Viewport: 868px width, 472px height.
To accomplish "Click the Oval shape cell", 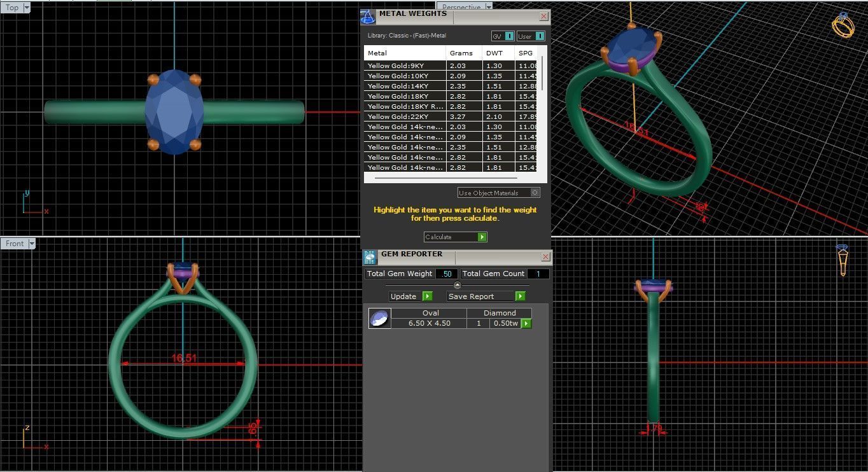I will (x=430, y=313).
